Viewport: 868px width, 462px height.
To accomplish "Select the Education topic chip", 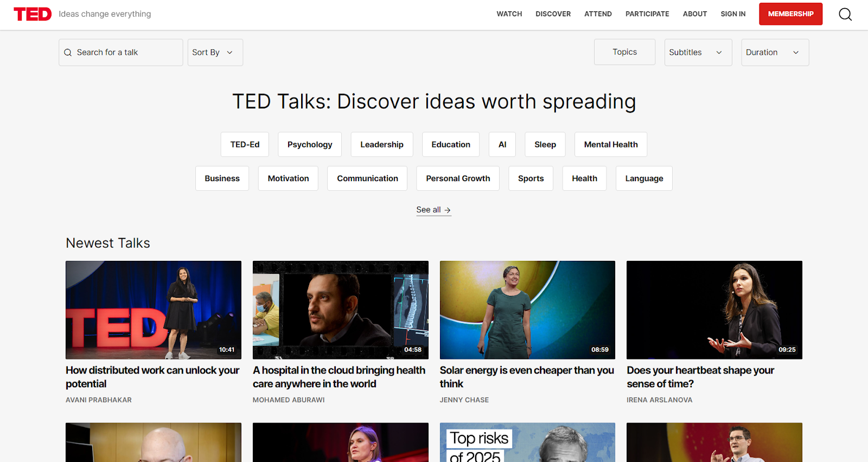I will pyautogui.click(x=451, y=145).
